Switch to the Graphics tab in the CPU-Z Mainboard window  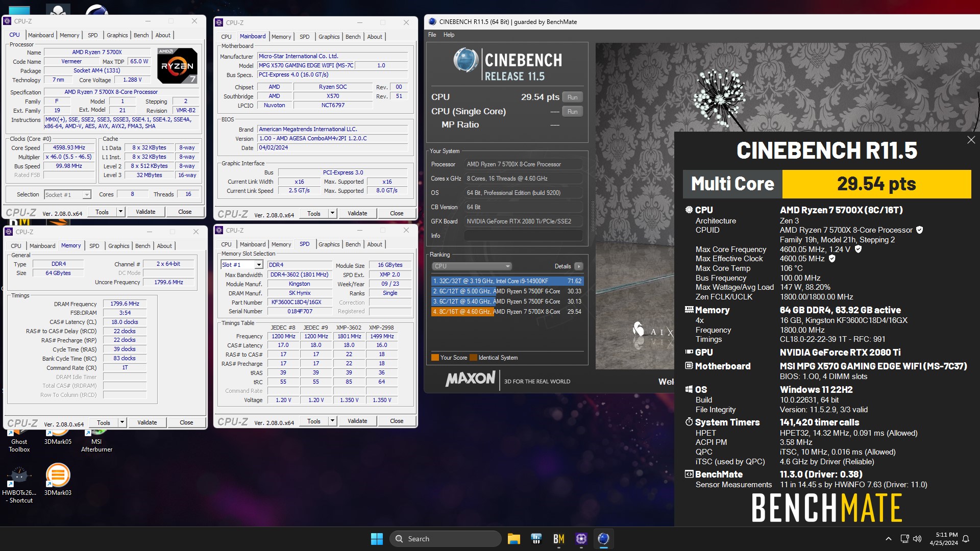point(329,37)
